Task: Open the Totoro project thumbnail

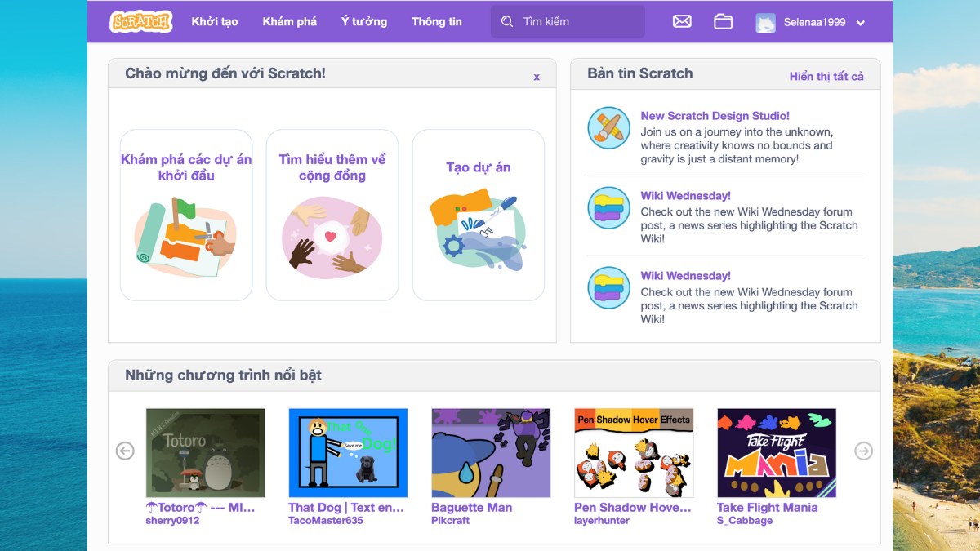Action: pos(205,453)
